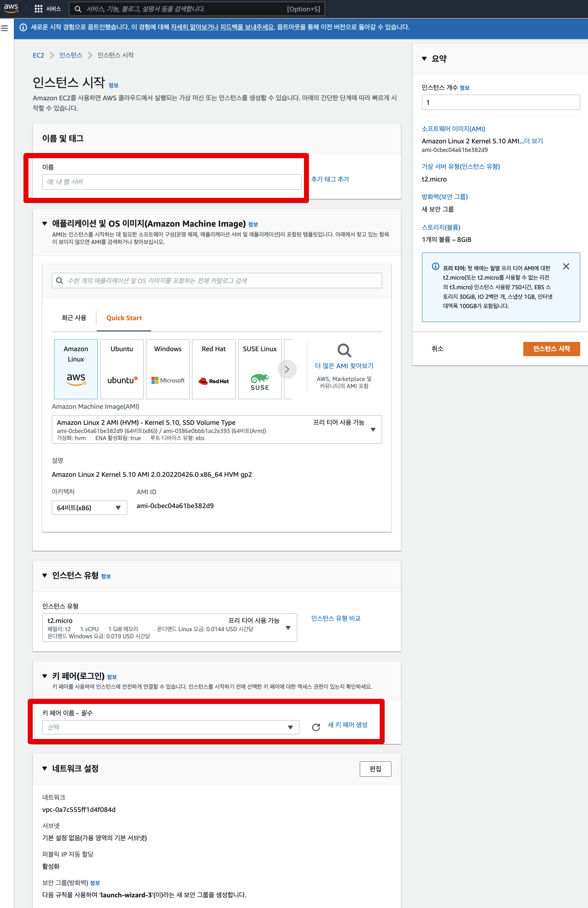Click 새 키 페어 생성 link
588x908 pixels.
[x=348, y=724]
